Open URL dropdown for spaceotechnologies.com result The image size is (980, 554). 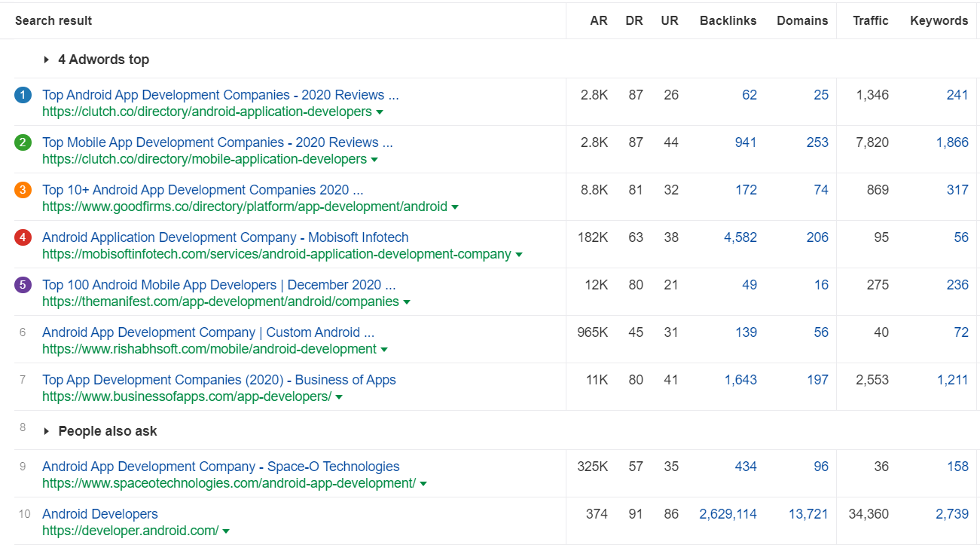(x=423, y=483)
